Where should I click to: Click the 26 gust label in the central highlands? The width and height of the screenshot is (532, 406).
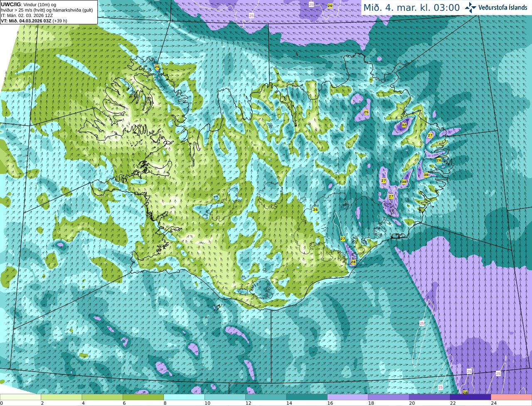click(x=315, y=210)
